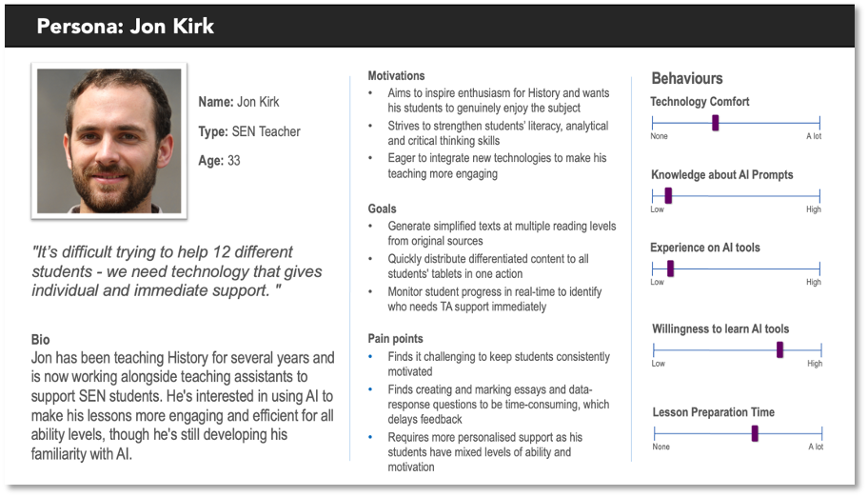Screen dimensions: 868x497
Task: Click the Lesson Preparation Time slider handle
Action: click(755, 433)
